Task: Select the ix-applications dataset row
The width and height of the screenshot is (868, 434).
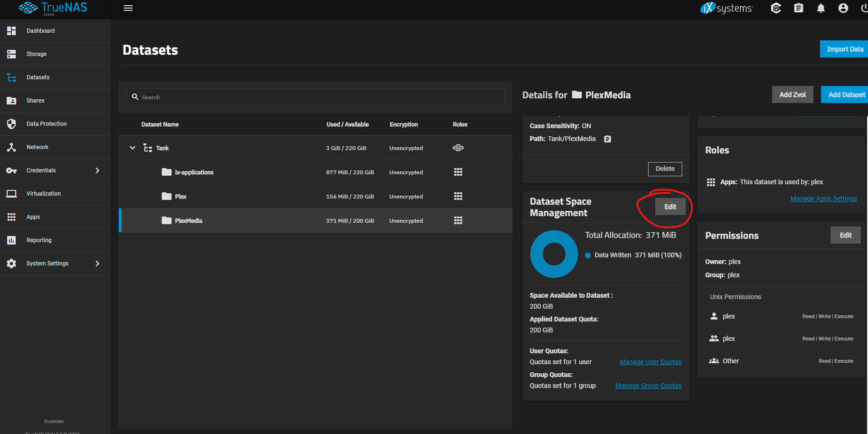Action: click(315, 172)
